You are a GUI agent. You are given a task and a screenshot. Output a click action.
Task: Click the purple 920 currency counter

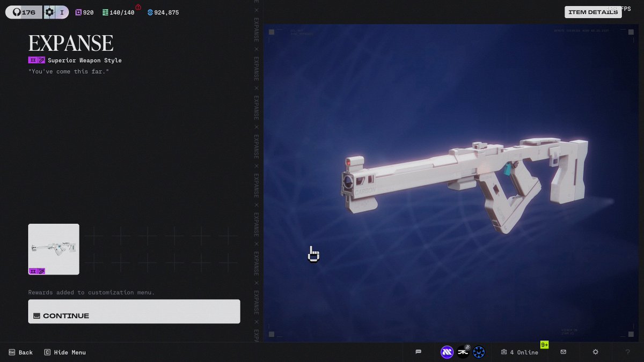[x=84, y=12]
